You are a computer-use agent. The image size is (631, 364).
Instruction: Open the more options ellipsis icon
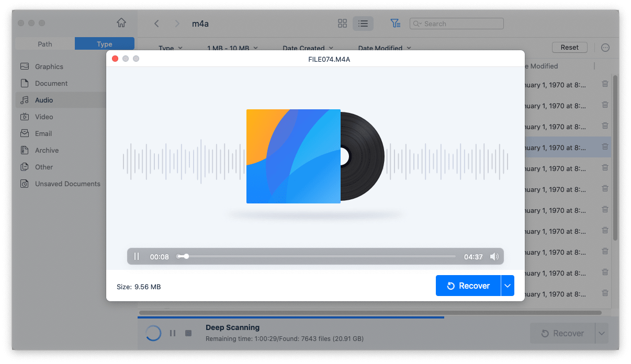point(605,48)
